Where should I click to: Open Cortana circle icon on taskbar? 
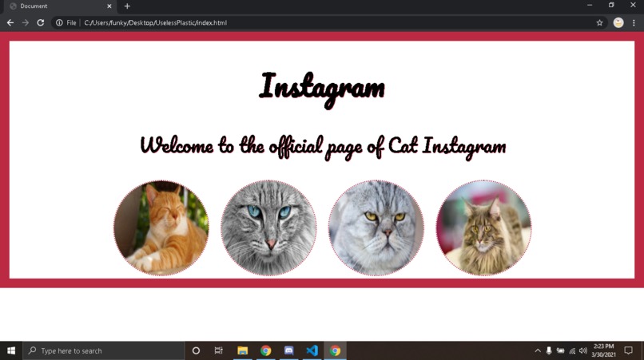tap(196, 350)
